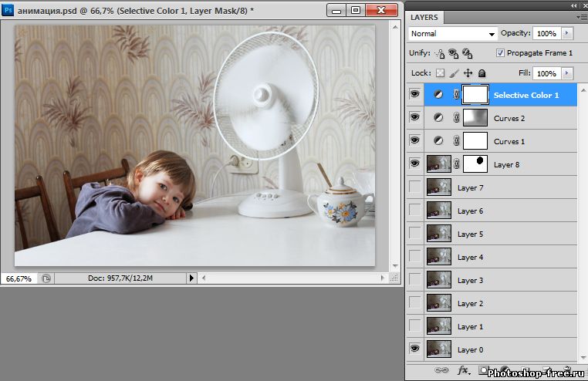Open the Normal blend mode dropdown
This screenshot has height=381, width=588.
(453, 34)
